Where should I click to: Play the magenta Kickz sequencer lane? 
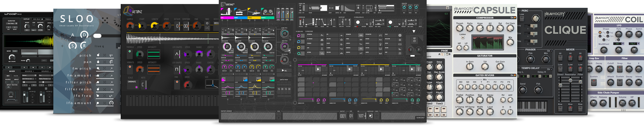[318, 69]
